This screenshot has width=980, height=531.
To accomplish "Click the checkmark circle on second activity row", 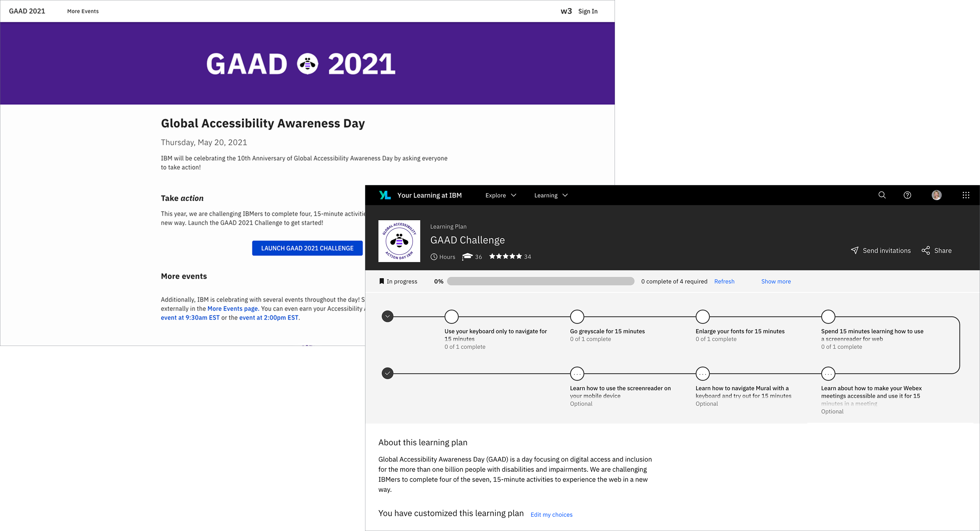I will (387, 373).
